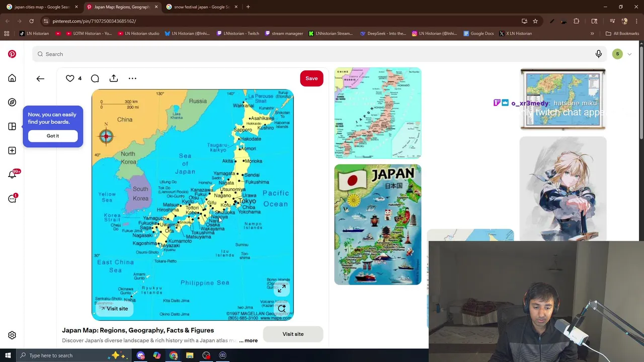
Task: Like the pin with heart icon
Action: coord(70,78)
